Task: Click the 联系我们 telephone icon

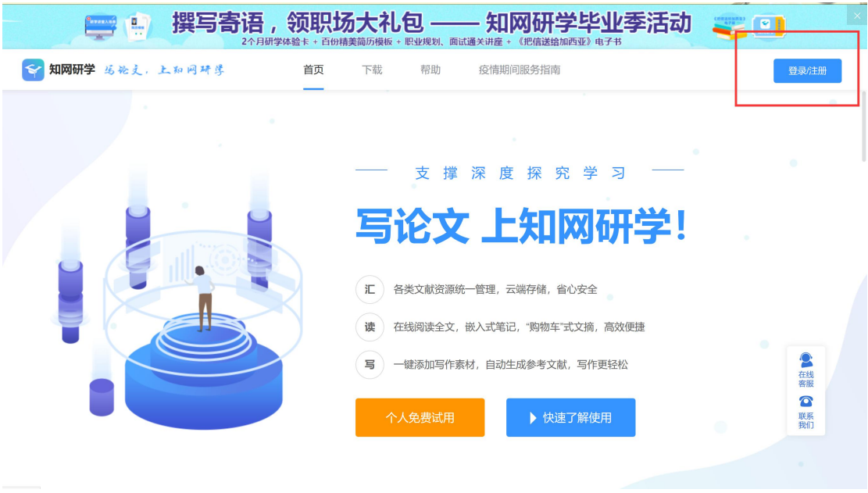Action: click(x=806, y=401)
